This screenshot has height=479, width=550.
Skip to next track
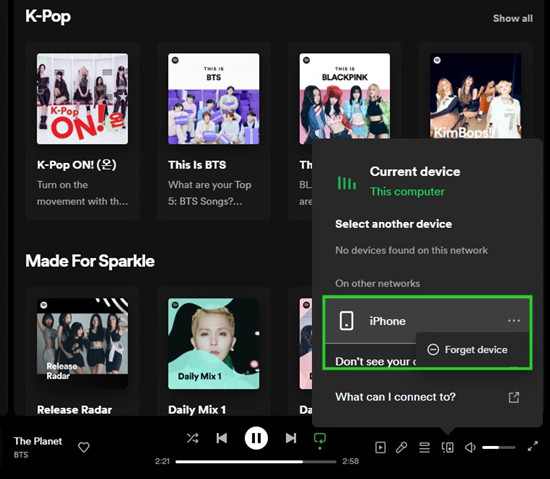point(291,438)
